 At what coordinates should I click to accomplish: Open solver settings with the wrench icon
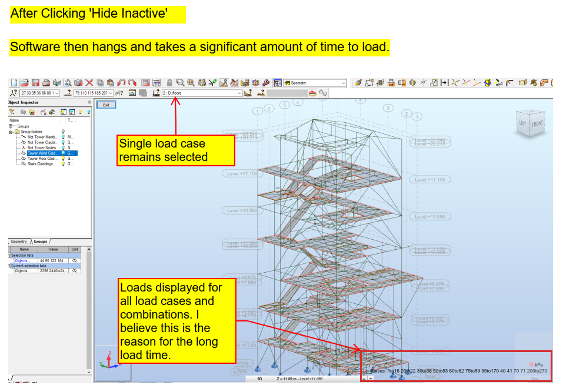(x=265, y=82)
